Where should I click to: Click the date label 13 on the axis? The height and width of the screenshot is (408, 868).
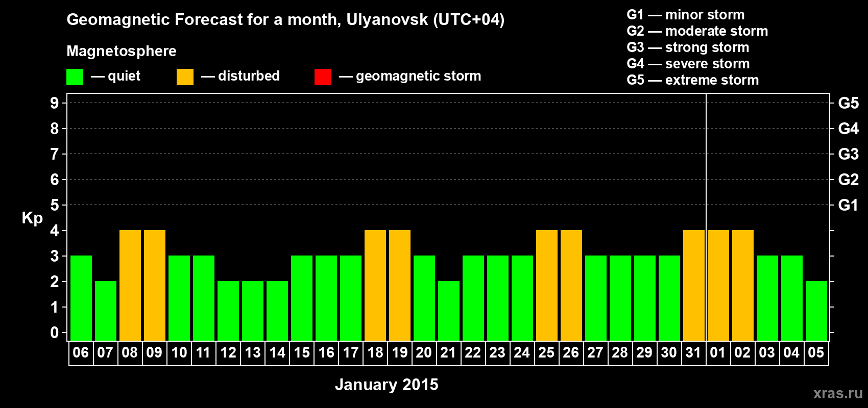point(253,353)
